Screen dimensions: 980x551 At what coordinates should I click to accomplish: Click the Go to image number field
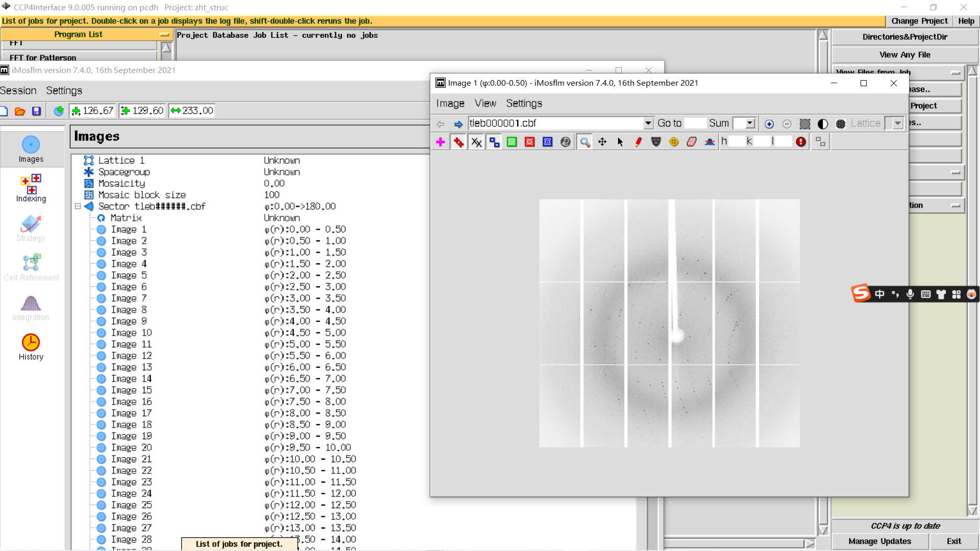[x=694, y=123]
